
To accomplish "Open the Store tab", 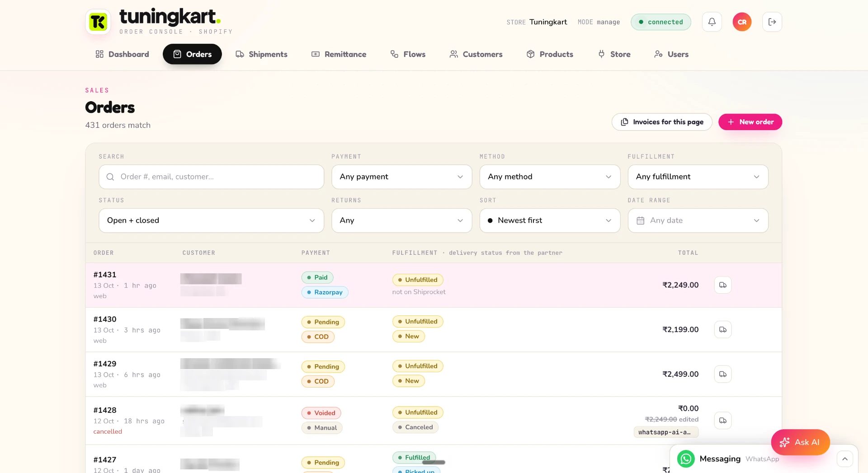I will tap(614, 54).
